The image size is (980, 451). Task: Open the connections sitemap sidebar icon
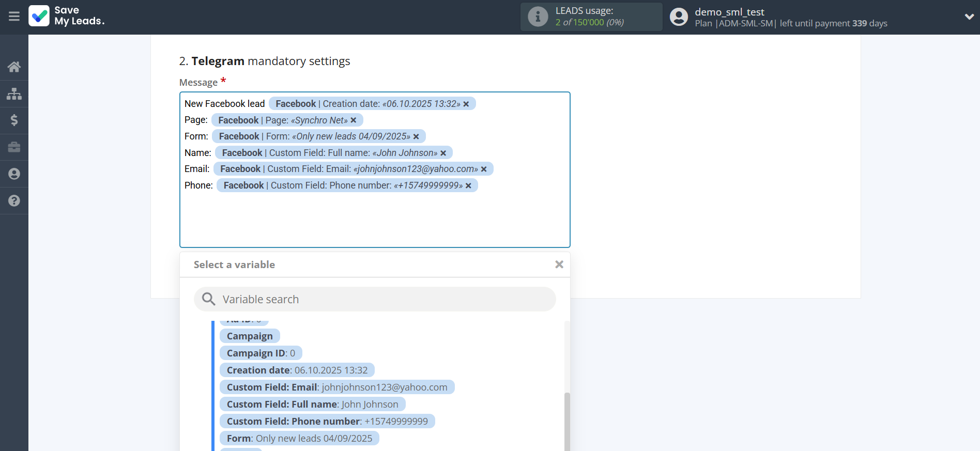point(14,94)
